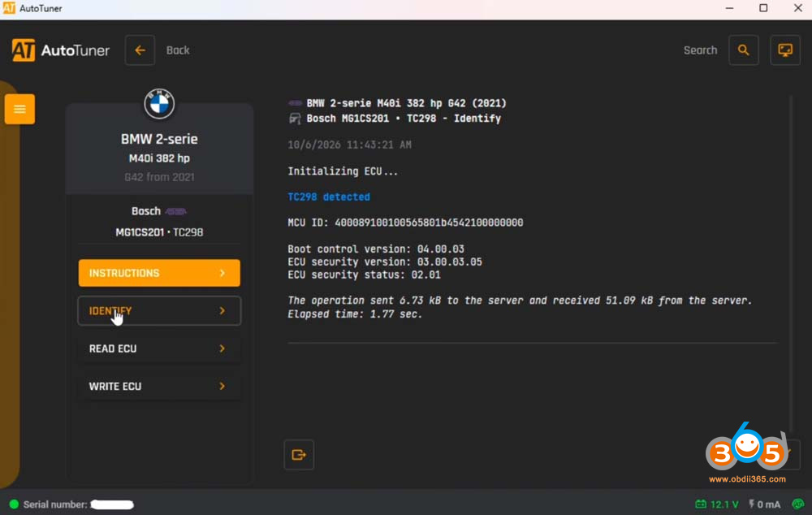
Task: Click the ECU security version line
Action: [385, 262]
